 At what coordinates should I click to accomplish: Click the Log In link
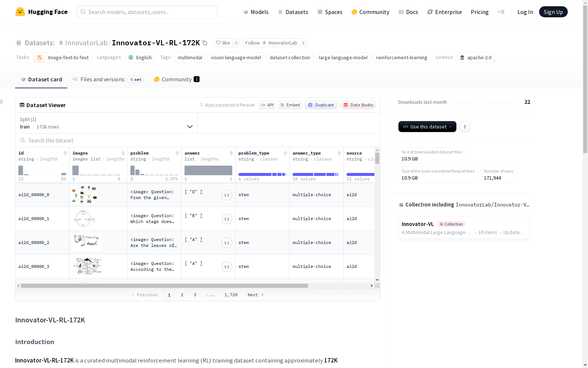pyautogui.click(x=525, y=12)
